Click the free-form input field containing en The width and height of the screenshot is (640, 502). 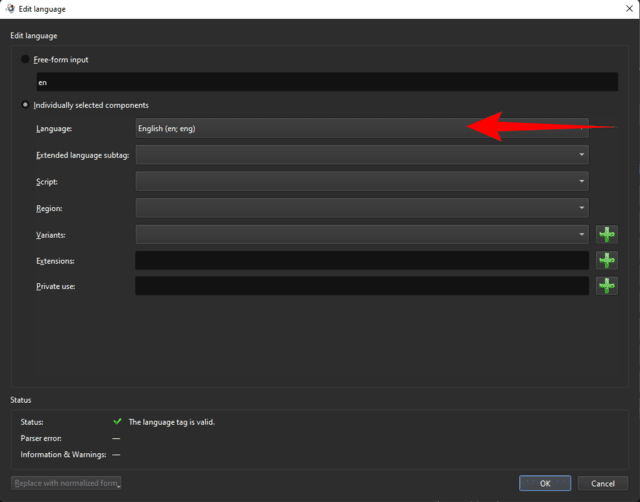point(327,82)
